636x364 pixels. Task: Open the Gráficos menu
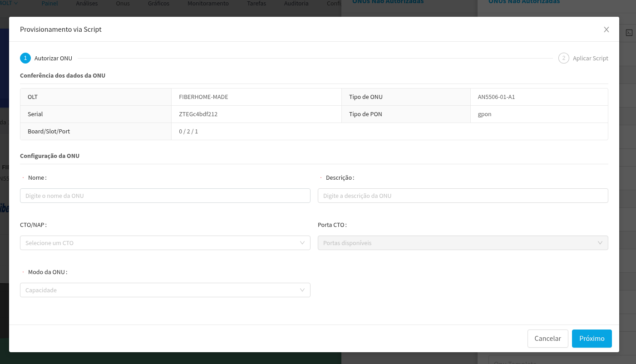[x=158, y=4]
